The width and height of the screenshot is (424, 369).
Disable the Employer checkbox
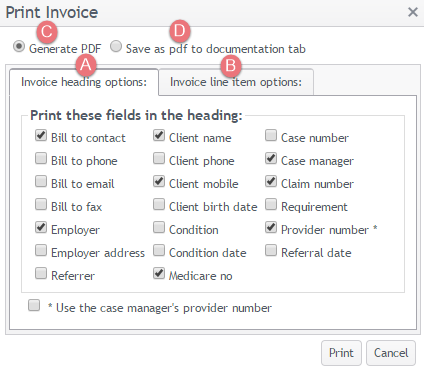41,227
